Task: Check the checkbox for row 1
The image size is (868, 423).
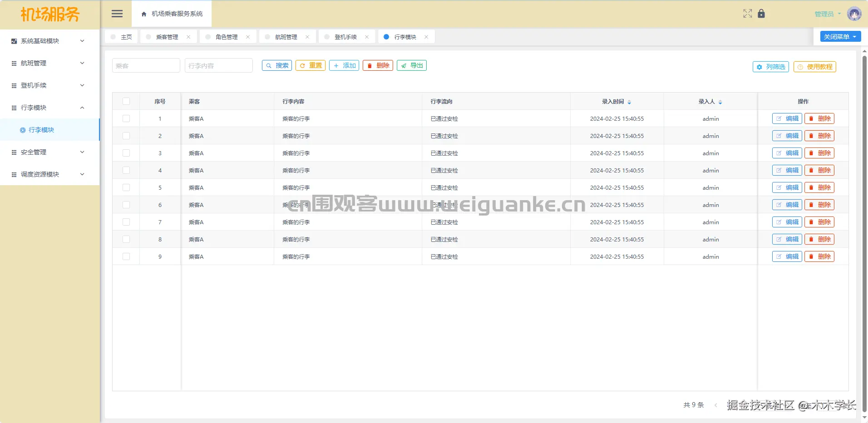Action: pos(126,118)
